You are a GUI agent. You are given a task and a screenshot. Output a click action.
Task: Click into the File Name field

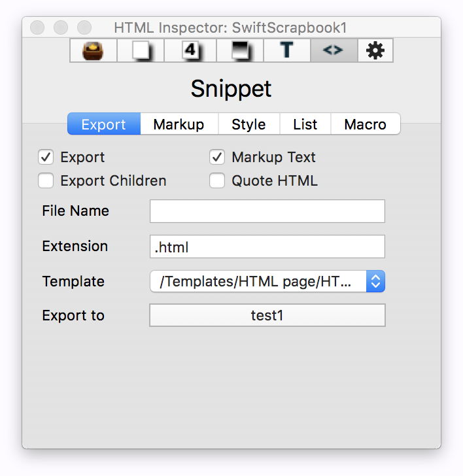tap(267, 211)
